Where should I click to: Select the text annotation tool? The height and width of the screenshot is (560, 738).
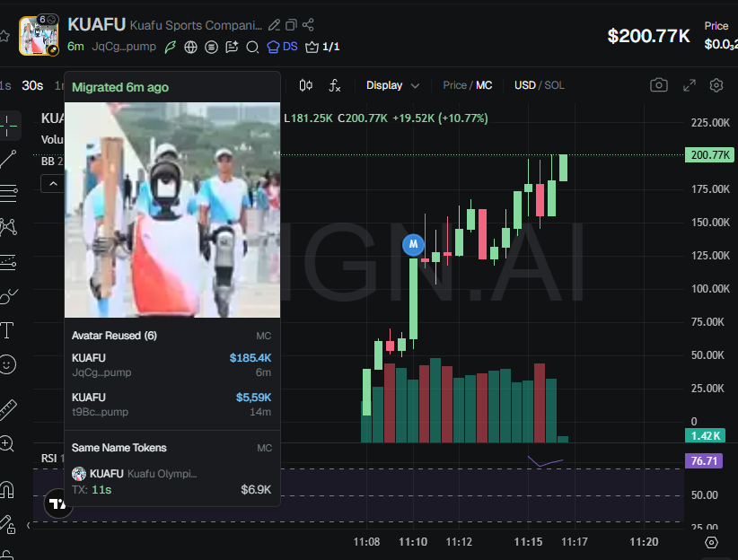click(8, 330)
